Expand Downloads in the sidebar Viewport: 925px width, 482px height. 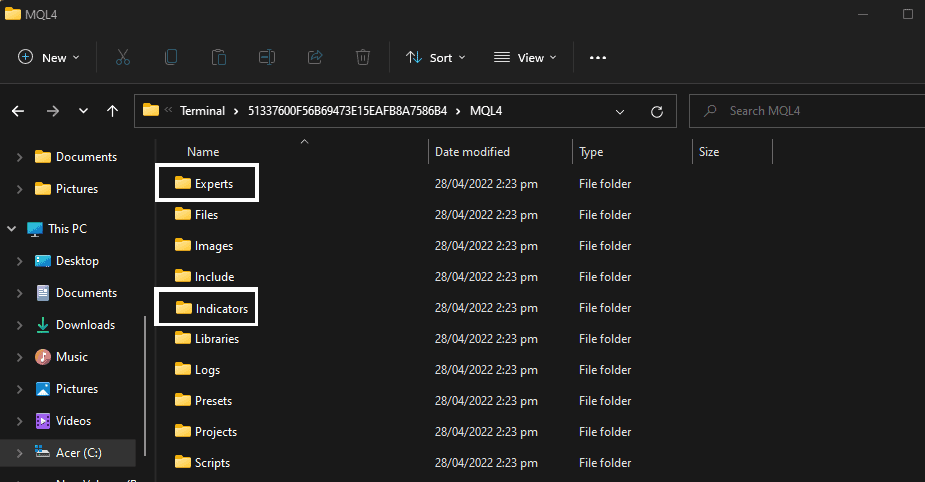click(19, 324)
